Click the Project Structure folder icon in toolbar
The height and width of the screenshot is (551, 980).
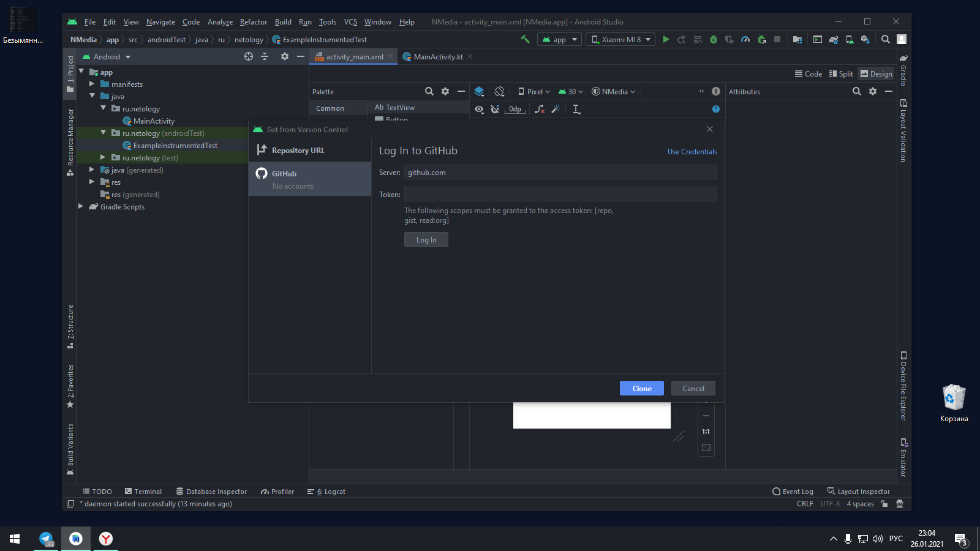click(797, 39)
